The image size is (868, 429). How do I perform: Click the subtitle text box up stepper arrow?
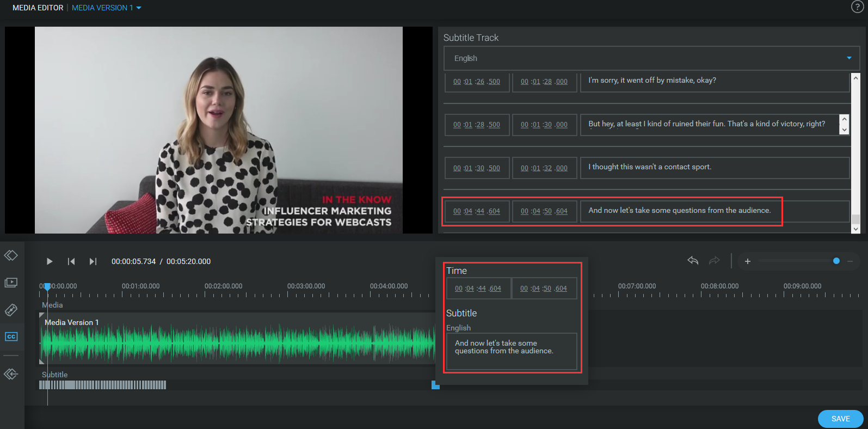844,119
